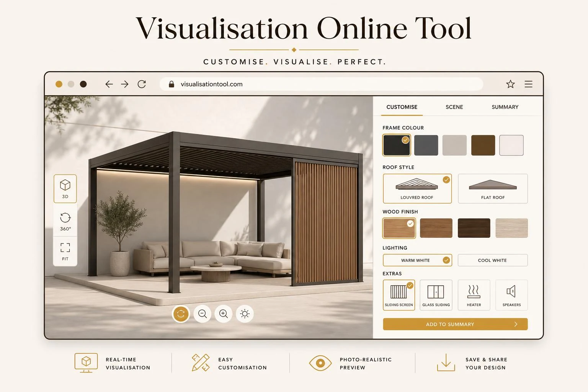Screen dimensions: 588x392
Task: Select the medium walnut wood finish
Action: point(436,228)
